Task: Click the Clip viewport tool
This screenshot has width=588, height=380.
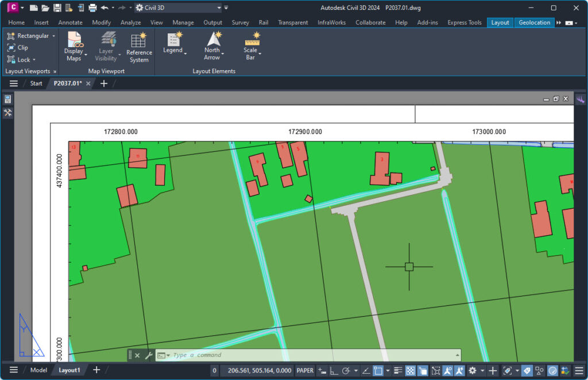Action: (17, 48)
